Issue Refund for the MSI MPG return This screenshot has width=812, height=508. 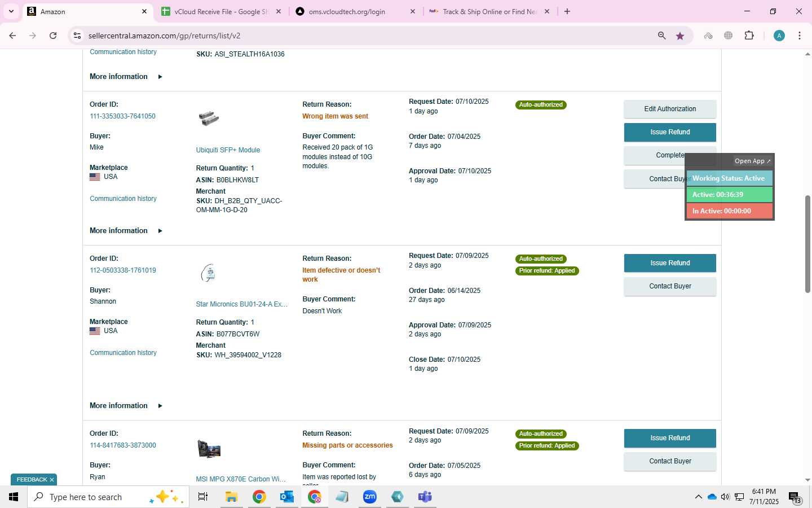click(670, 438)
